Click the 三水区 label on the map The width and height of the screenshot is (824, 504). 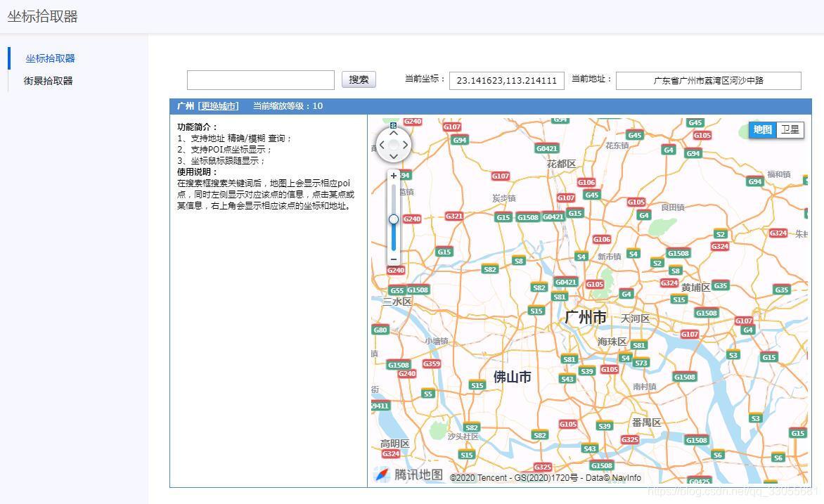point(397,302)
